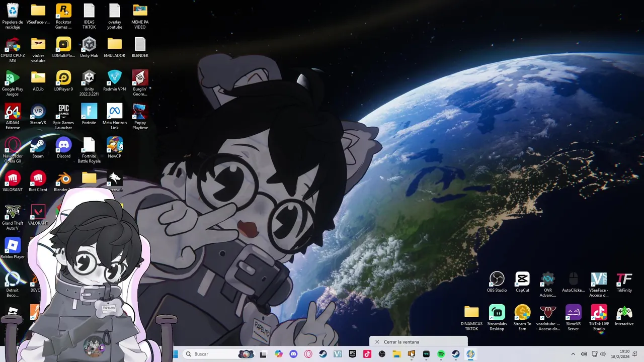Select the BLENDER file on desktop
Screen dimensions: 644x362
[x=140, y=47]
